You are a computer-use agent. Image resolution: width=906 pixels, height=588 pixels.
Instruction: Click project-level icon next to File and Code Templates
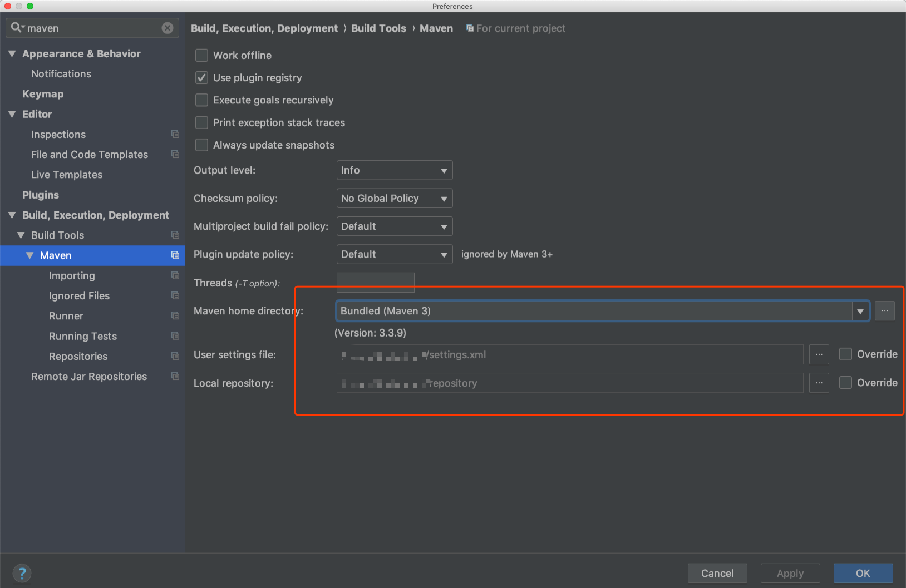175,154
